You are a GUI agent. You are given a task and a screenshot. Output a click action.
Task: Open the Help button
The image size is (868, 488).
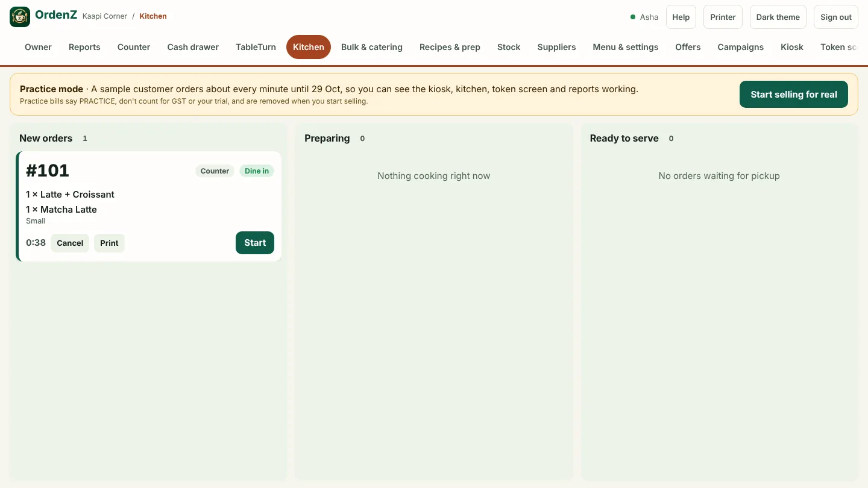tap(681, 17)
